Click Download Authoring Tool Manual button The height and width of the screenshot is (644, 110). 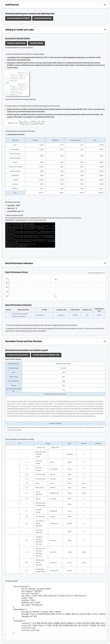click(18, 18)
